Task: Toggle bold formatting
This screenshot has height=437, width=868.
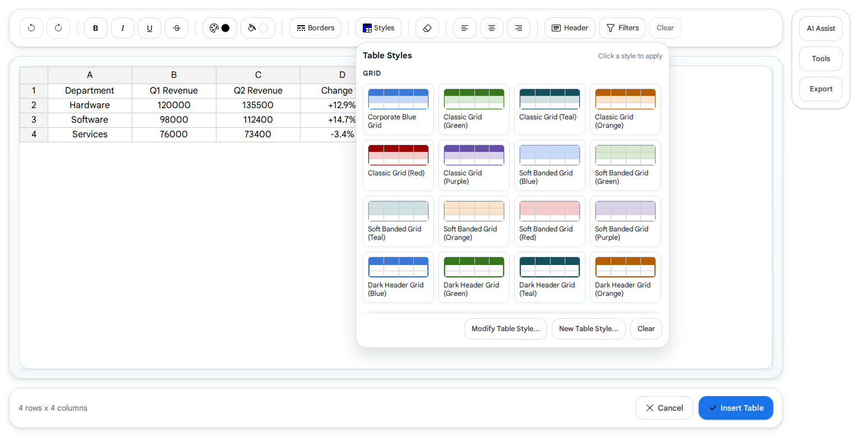Action: (96, 28)
